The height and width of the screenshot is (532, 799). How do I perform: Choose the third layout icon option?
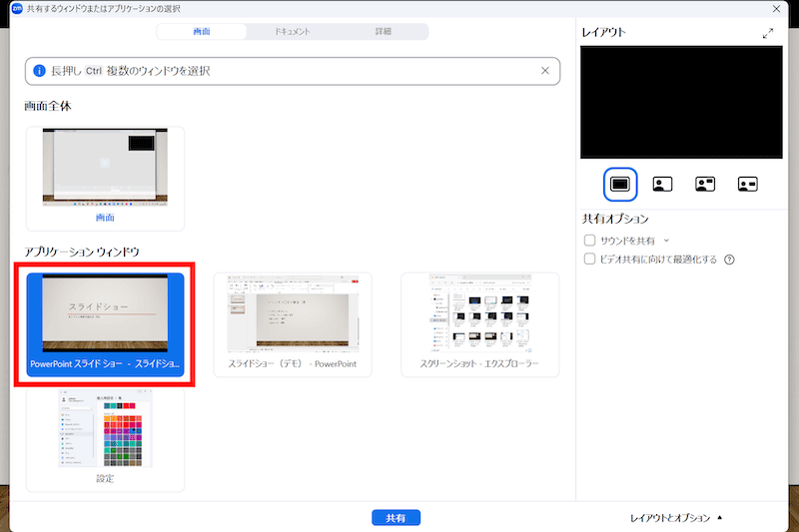705,184
